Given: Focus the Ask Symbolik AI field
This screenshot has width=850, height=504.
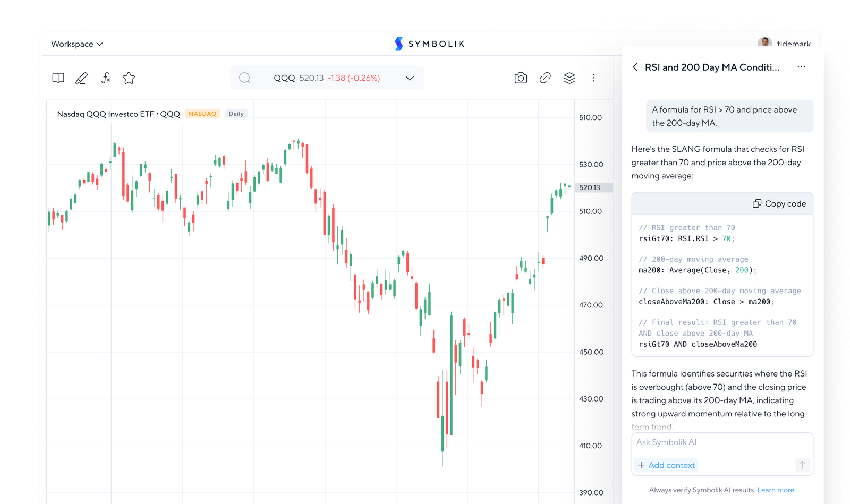Looking at the screenshot, I should coord(722,442).
